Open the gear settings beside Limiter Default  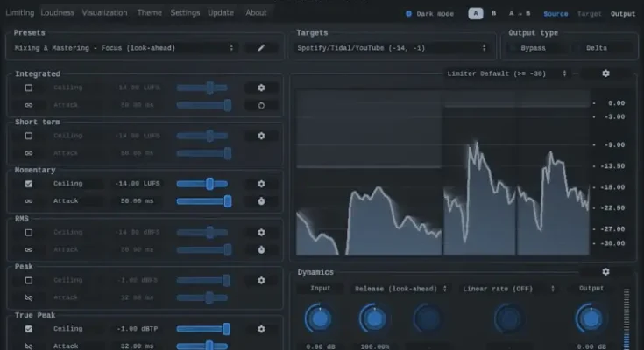click(605, 73)
